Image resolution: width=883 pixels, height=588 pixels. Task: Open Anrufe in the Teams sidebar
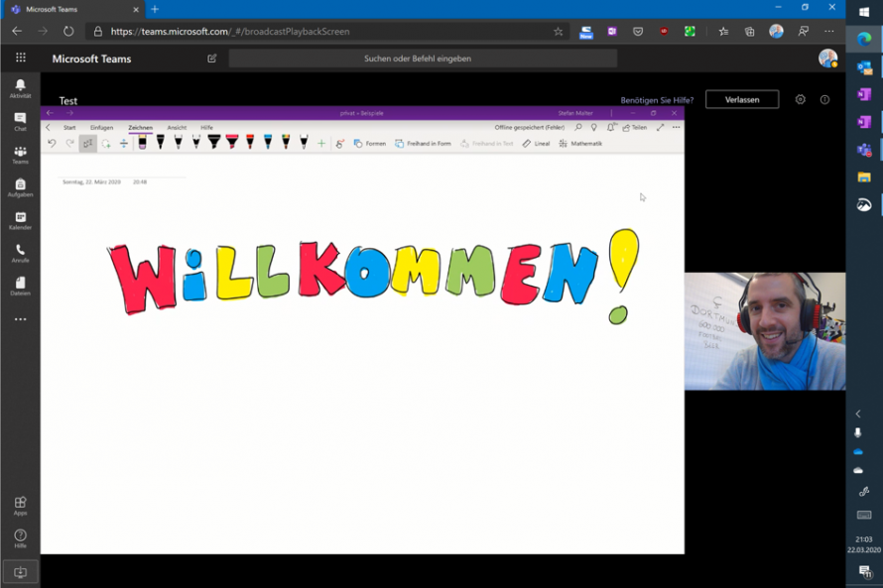[x=20, y=253]
